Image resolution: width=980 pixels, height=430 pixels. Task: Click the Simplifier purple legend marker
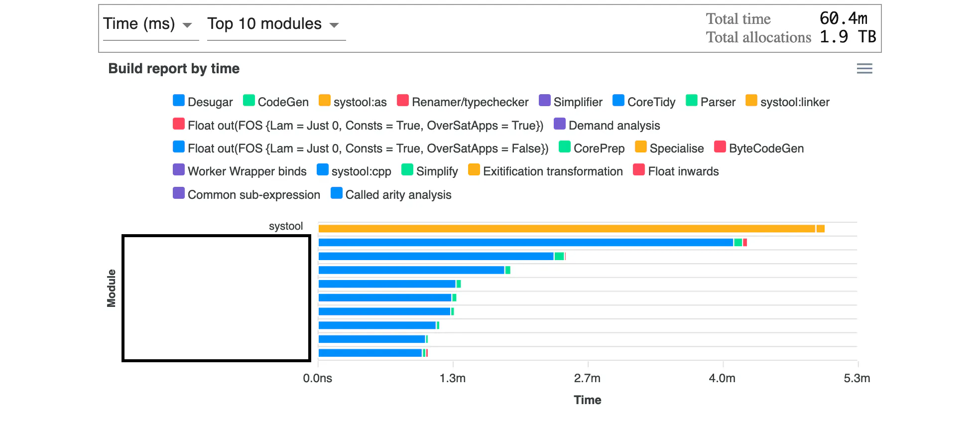tap(545, 101)
